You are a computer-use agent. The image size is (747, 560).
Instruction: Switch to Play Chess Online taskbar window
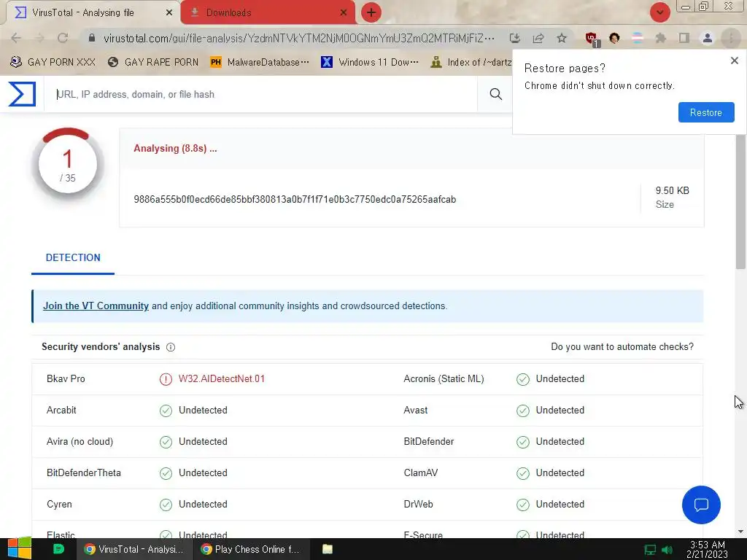pos(252,549)
